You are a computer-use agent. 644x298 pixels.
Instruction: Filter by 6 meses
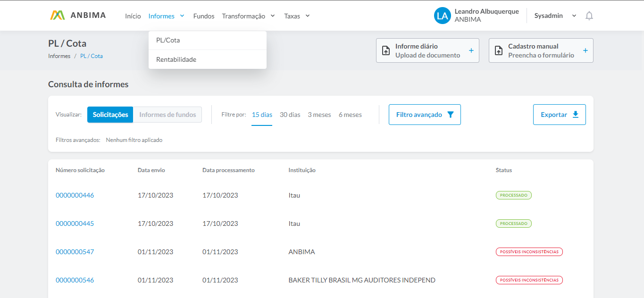click(x=350, y=115)
